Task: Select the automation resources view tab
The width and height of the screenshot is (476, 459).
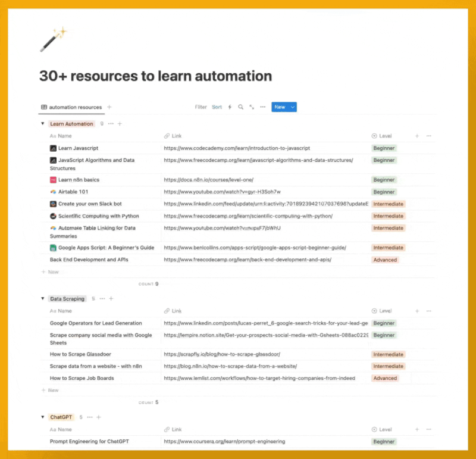Action: pos(71,107)
